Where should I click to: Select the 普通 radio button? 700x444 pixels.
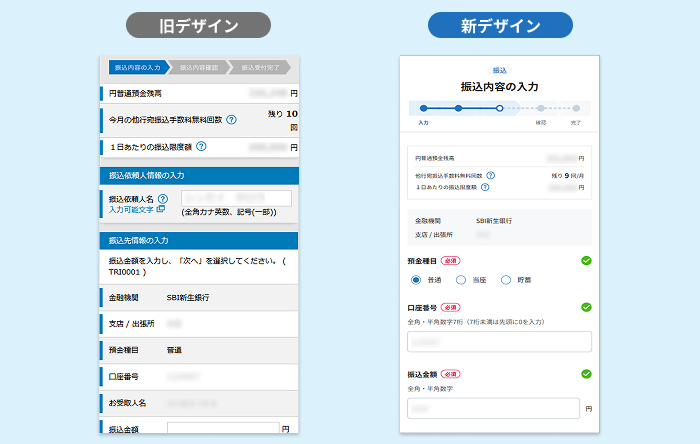click(416, 280)
